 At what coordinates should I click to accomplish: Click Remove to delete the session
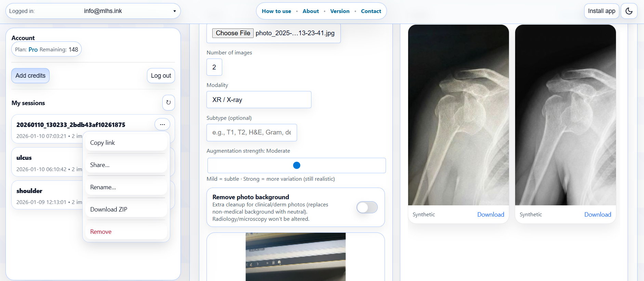[100, 231]
